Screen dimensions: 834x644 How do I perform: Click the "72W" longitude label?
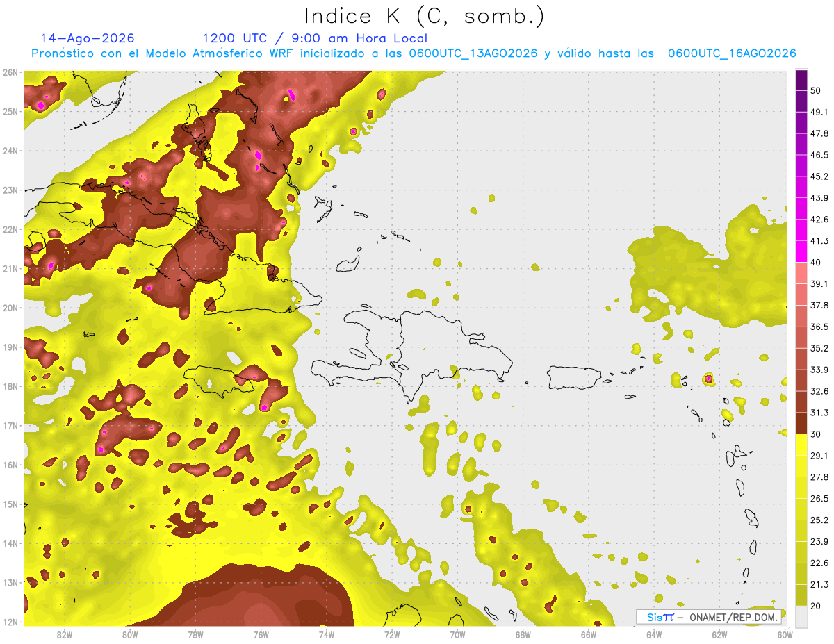pyautogui.click(x=392, y=634)
